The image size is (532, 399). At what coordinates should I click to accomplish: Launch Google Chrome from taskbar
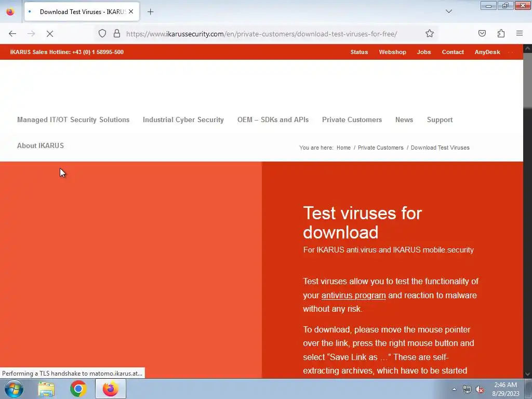(78, 389)
